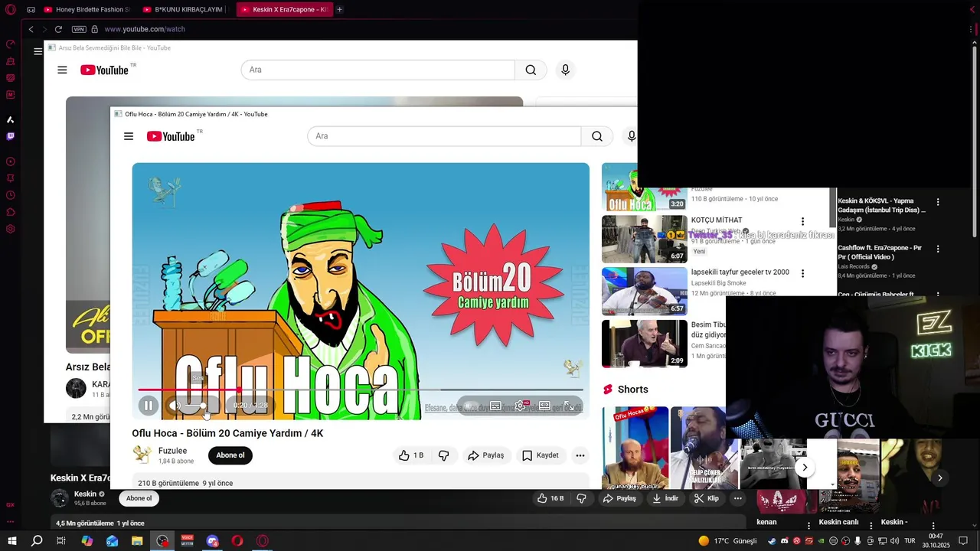Viewport: 980px width, 551px height.
Task: Dislike the Keskin background video
Action: coord(581,498)
